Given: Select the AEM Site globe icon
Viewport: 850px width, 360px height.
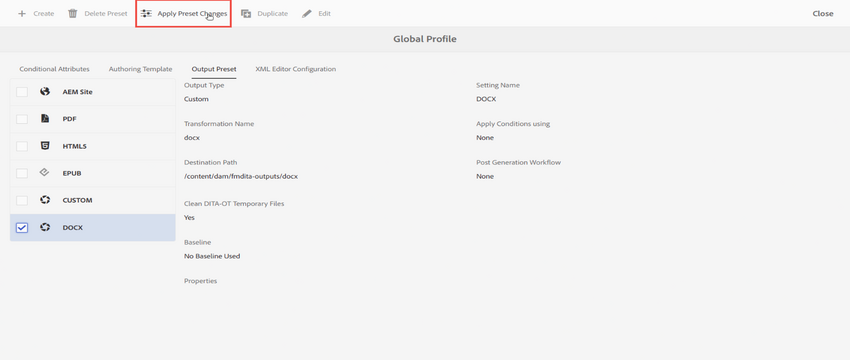Looking at the screenshot, I should 45,92.
